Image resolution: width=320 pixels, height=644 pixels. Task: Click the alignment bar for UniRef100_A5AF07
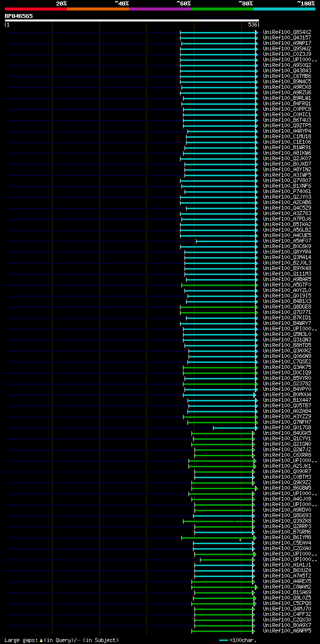tap(226, 241)
